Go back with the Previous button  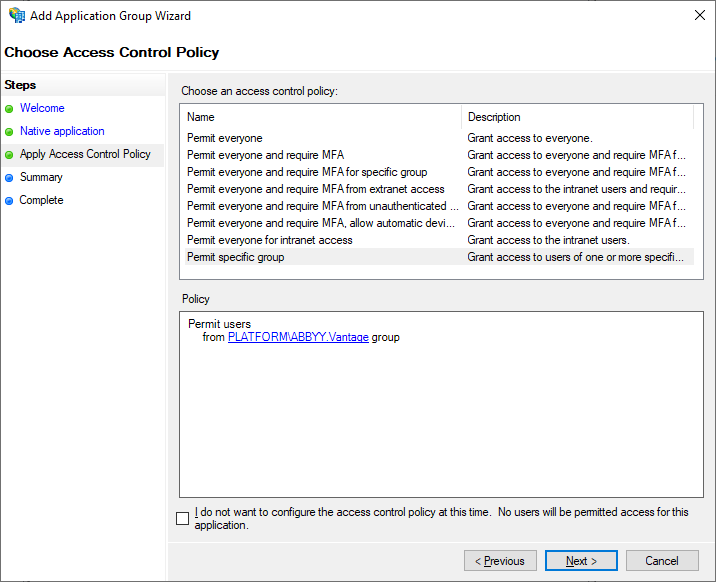tap(500, 561)
